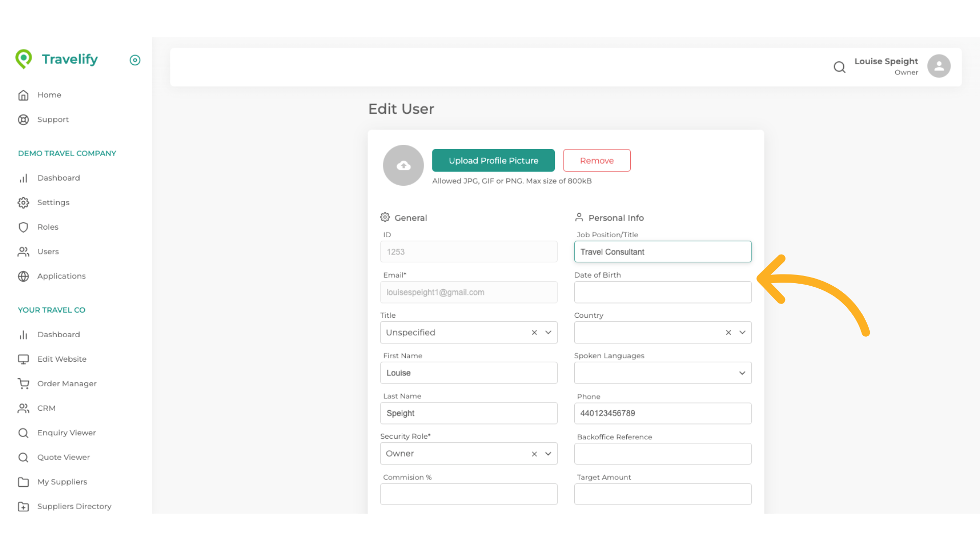
Task: Clear the Security Role selection
Action: click(x=534, y=454)
